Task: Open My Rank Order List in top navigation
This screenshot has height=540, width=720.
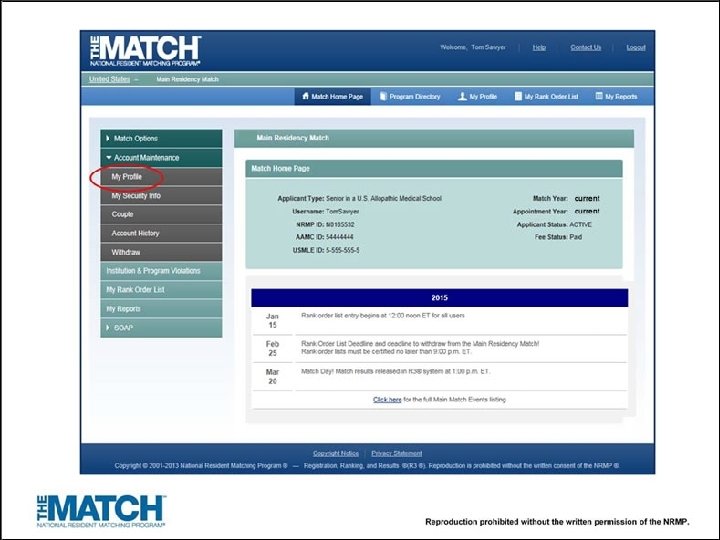Action: tap(546, 96)
